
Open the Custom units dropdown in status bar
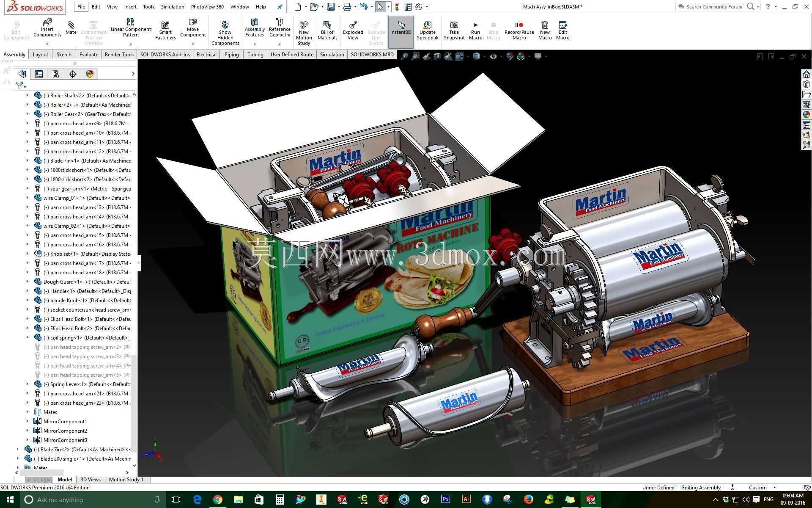pyautogui.click(x=763, y=488)
